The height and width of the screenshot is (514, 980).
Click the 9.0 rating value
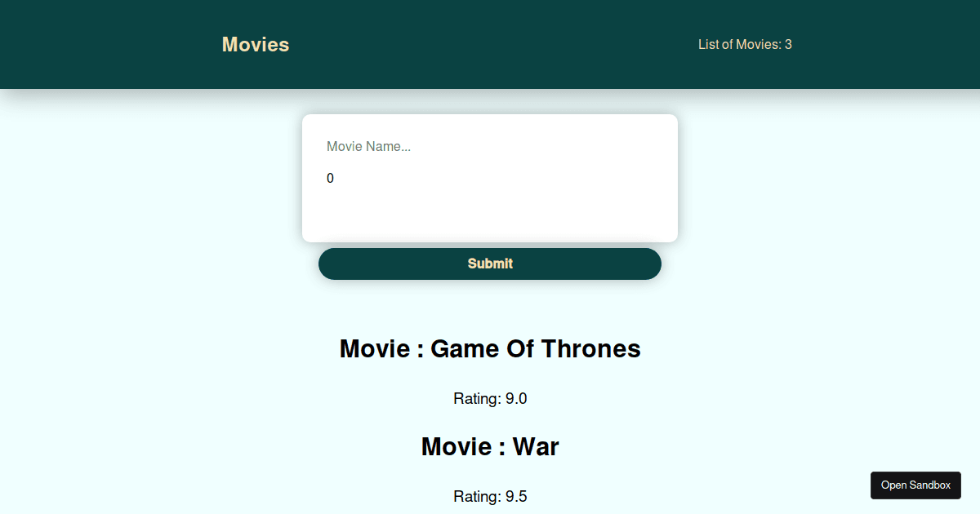point(516,399)
